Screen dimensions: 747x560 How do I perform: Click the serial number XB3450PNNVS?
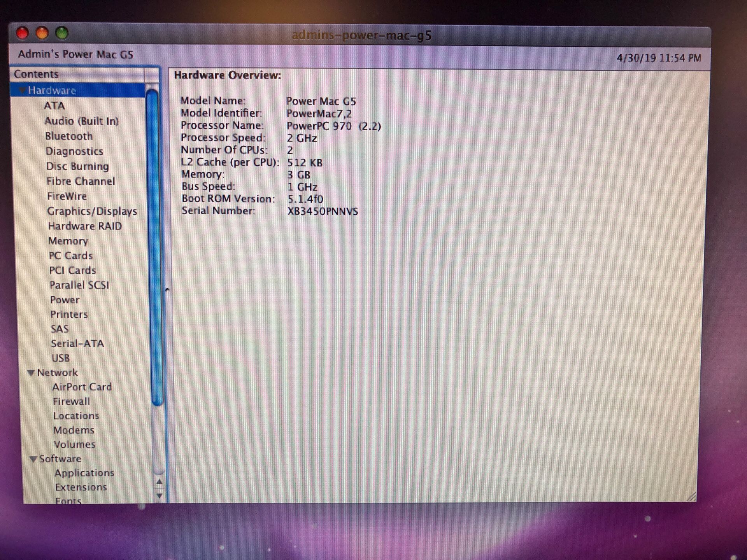(x=323, y=212)
